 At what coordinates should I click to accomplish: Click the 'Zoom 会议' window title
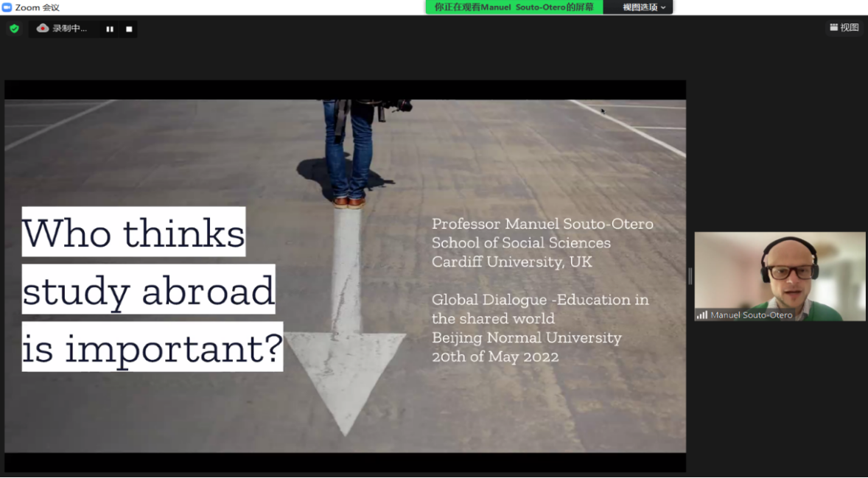pyautogui.click(x=37, y=7)
